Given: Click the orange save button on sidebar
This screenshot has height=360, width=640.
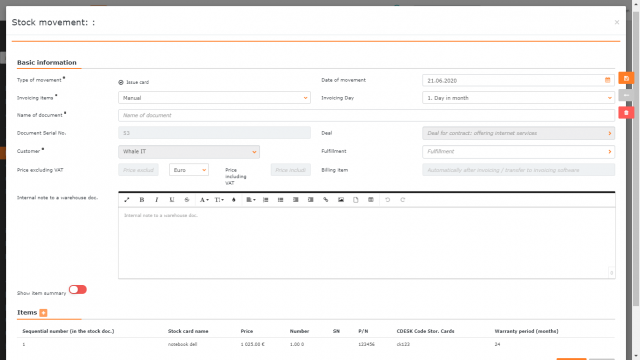Looking at the screenshot, I should (x=626, y=78).
